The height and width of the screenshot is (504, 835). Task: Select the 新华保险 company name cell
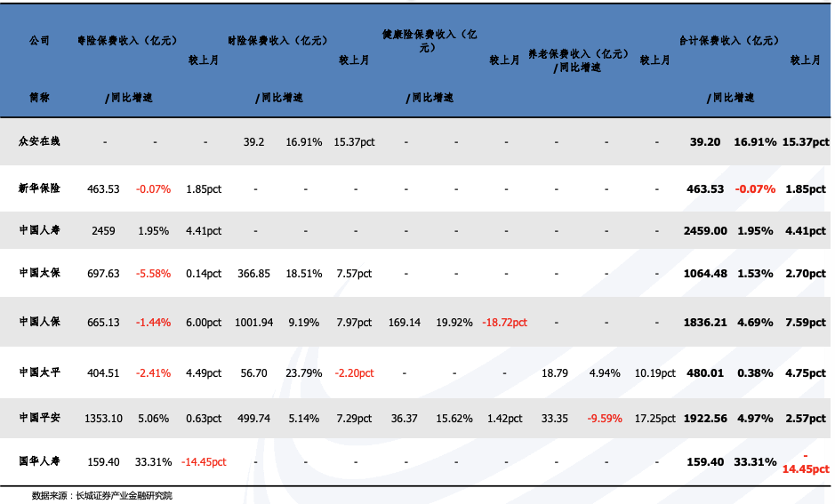tap(39, 188)
